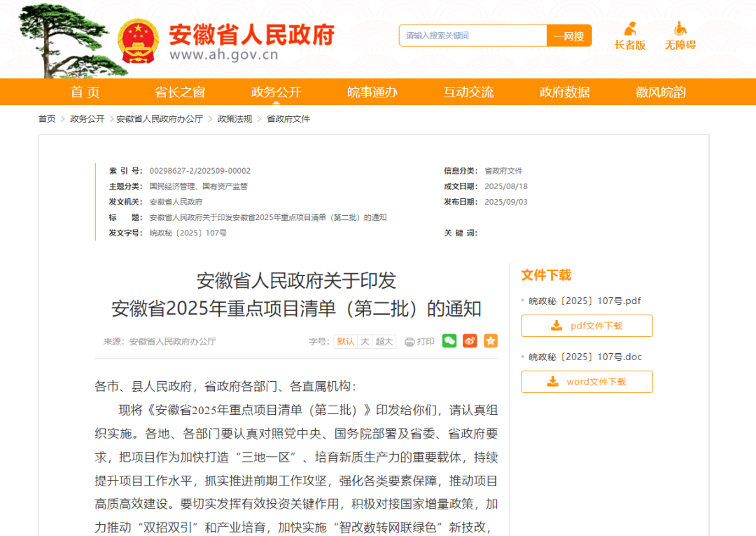Click 省政府文件 breadcrumb link
Viewport: 756px width, 536px height.
[x=288, y=118]
